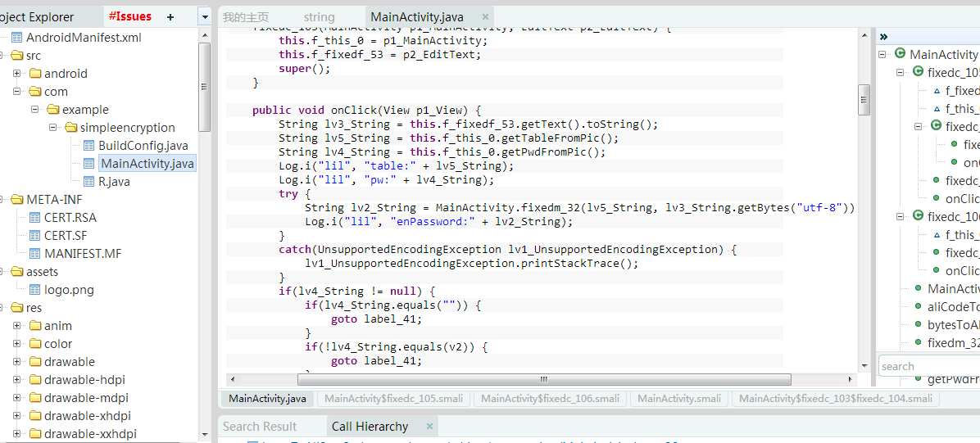Click the META-INF folder icon

click(x=17, y=200)
